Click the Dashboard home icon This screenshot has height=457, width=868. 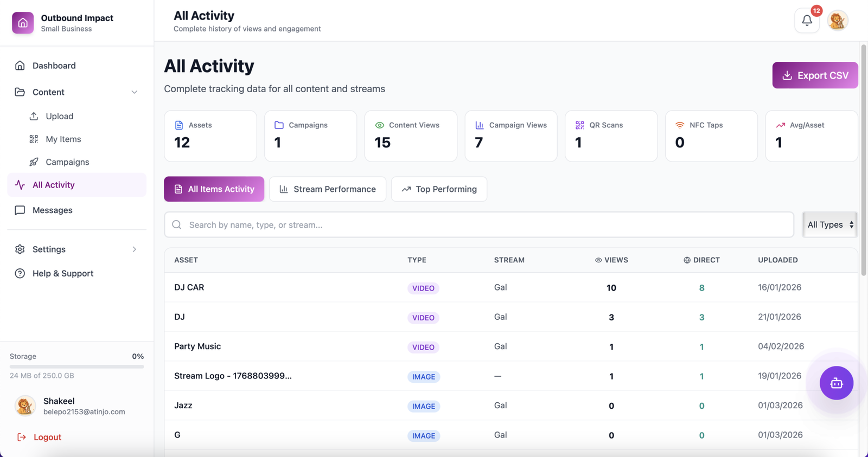tap(20, 66)
